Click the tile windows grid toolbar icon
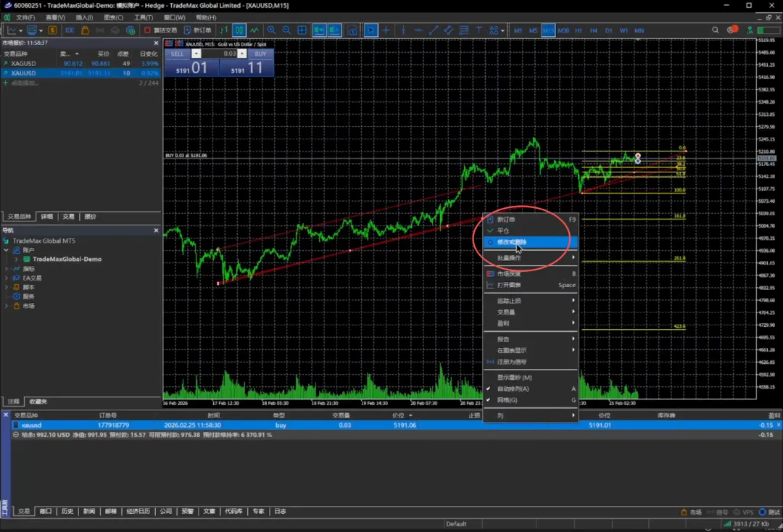The width and height of the screenshot is (783, 532). click(x=302, y=30)
